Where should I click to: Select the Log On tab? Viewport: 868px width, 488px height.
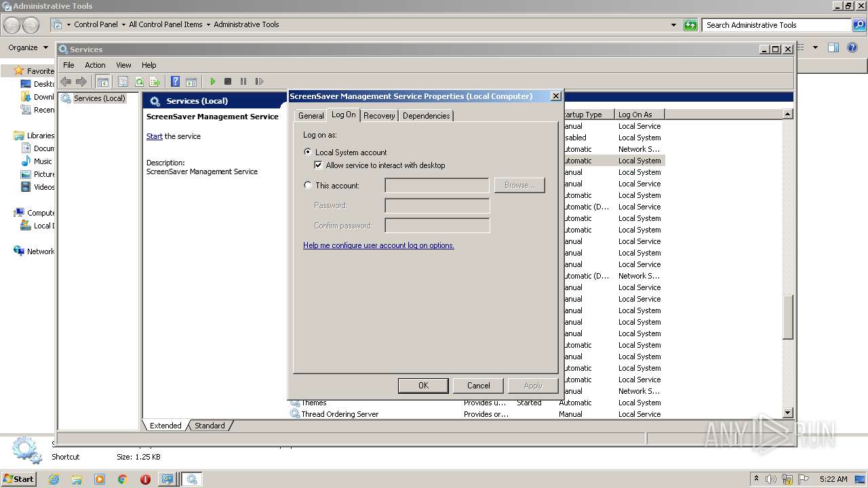pos(343,115)
